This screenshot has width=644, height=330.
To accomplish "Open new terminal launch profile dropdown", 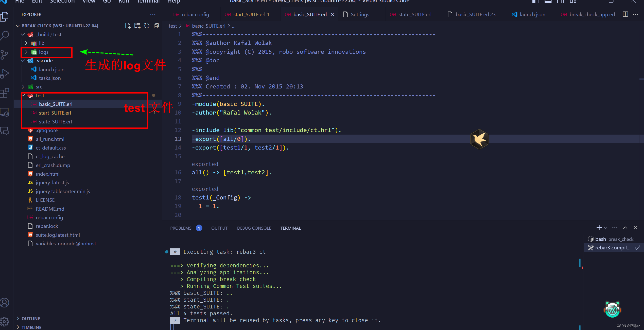I will pyautogui.click(x=606, y=228).
